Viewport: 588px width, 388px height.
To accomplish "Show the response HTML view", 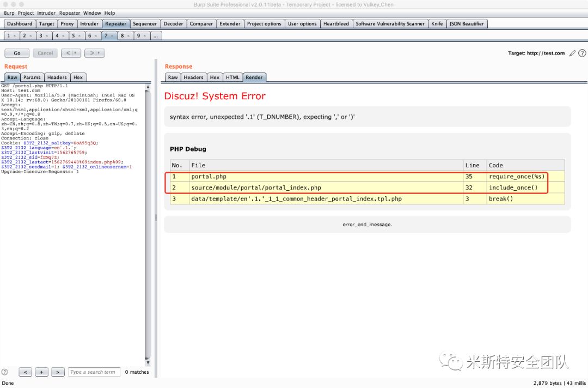I will [232, 77].
